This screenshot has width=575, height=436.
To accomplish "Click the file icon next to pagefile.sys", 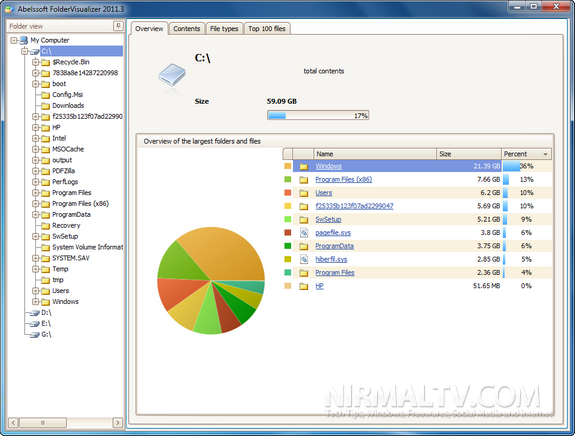I will coord(304,232).
